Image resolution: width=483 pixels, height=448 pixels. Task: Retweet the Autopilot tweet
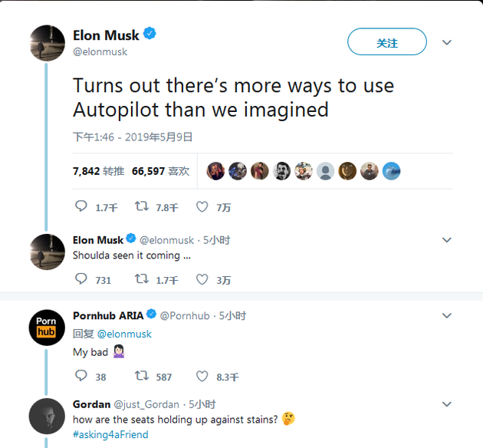tap(142, 206)
